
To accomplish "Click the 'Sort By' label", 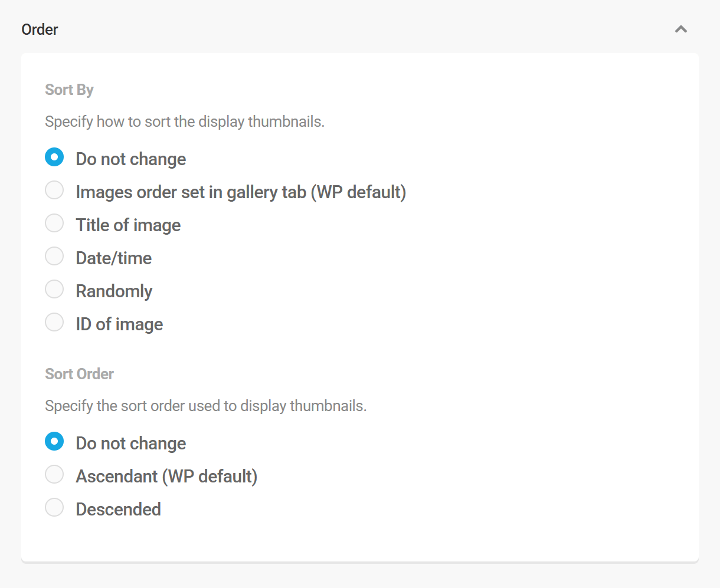I will [x=69, y=90].
